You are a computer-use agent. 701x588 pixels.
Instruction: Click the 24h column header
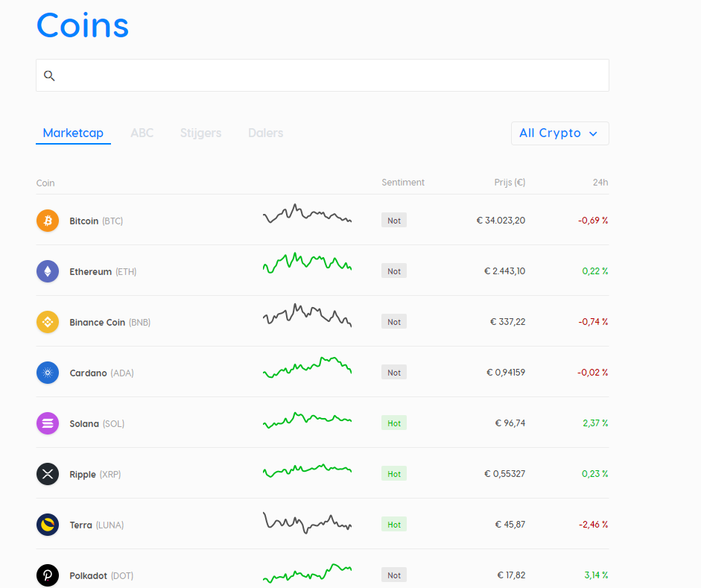click(600, 183)
